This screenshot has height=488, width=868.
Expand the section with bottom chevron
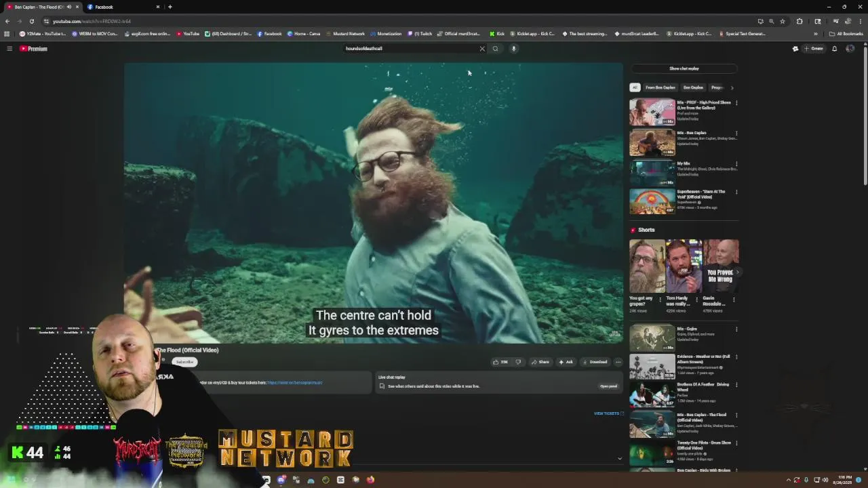(x=619, y=459)
